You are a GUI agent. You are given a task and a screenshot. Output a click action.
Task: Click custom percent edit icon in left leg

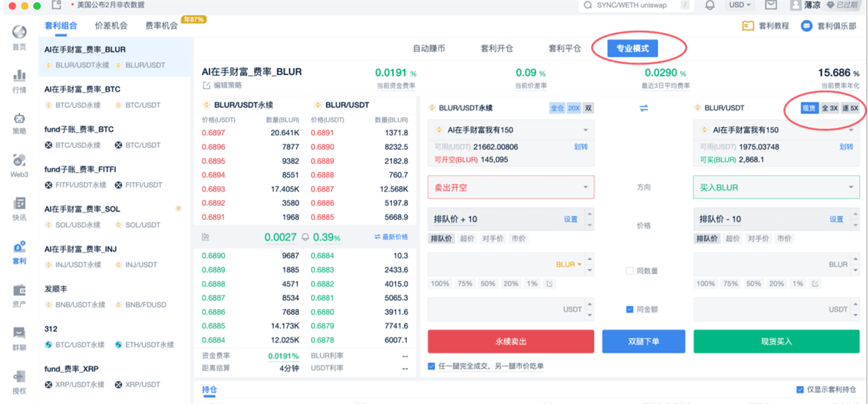click(x=549, y=284)
